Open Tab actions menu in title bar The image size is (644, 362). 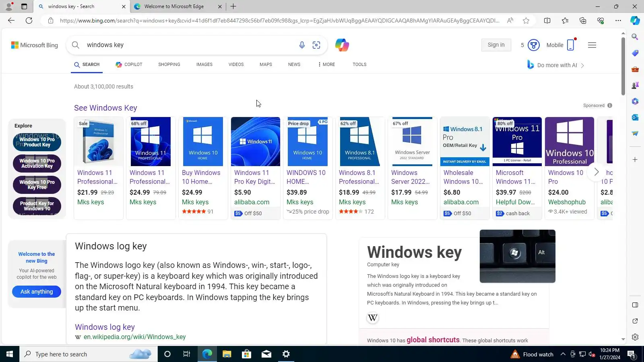pos(24,6)
